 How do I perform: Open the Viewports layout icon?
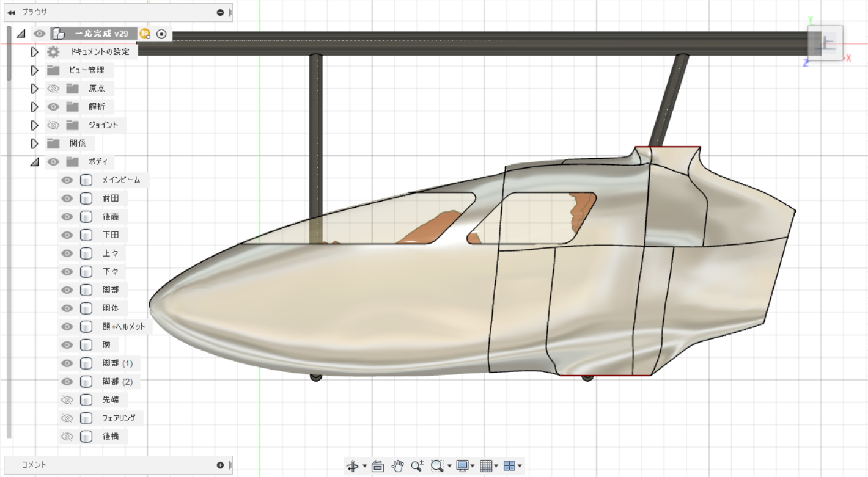click(509, 466)
